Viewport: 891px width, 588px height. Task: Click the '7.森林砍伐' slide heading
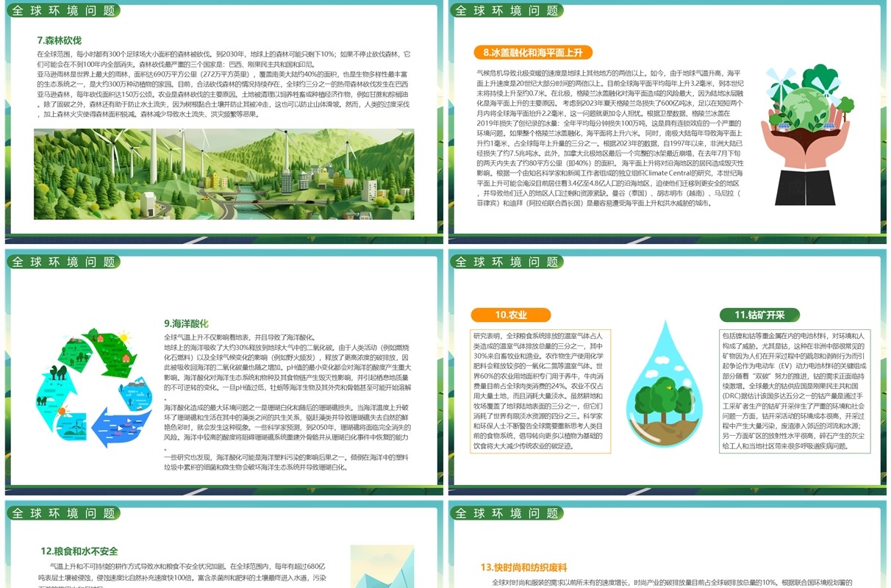pos(60,40)
